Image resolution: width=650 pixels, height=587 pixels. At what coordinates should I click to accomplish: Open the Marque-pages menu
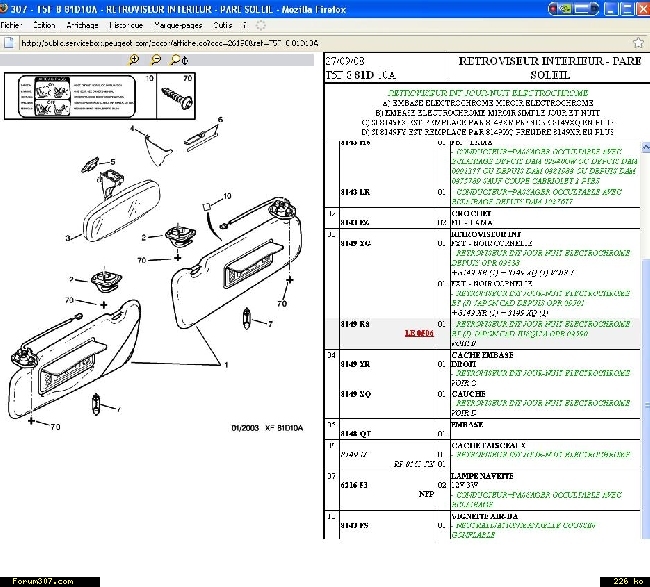point(178,25)
